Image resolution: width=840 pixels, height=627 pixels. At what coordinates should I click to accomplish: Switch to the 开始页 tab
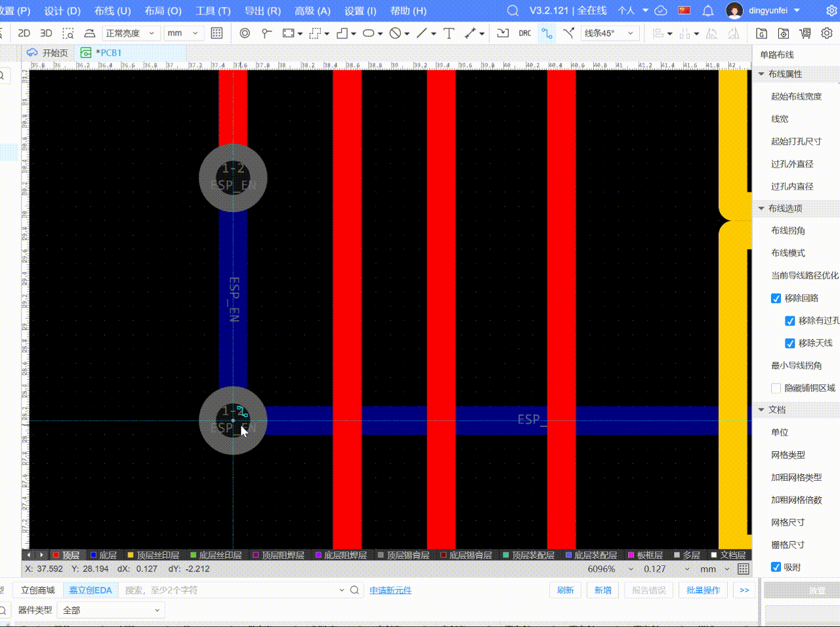pos(48,52)
